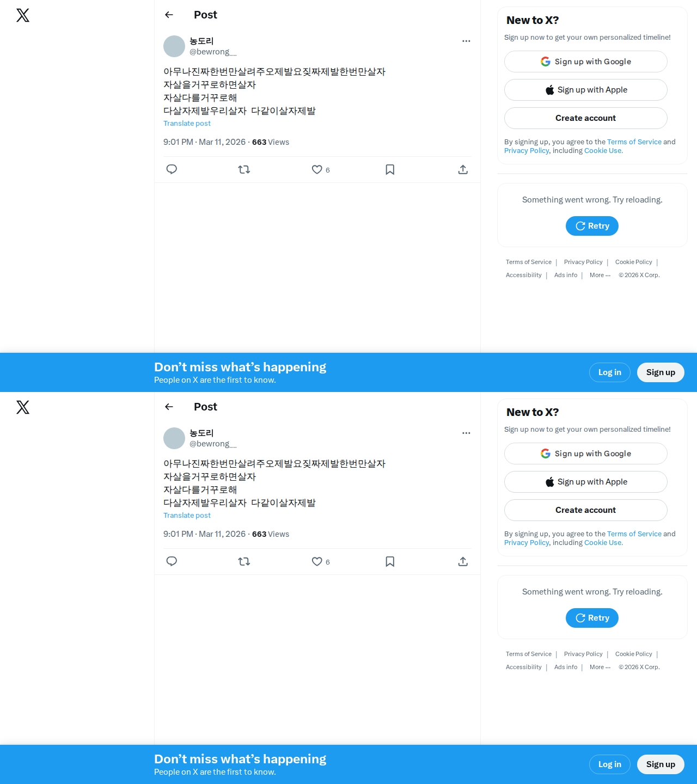
Task: Repost using the retweet icon on the upper post
Action: 244,169
